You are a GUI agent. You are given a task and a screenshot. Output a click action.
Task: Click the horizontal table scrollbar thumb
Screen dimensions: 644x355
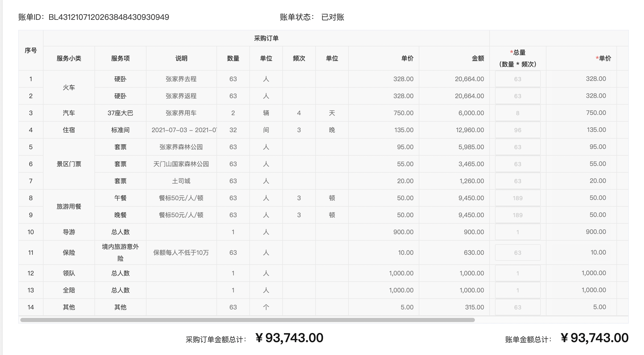[247, 320]
